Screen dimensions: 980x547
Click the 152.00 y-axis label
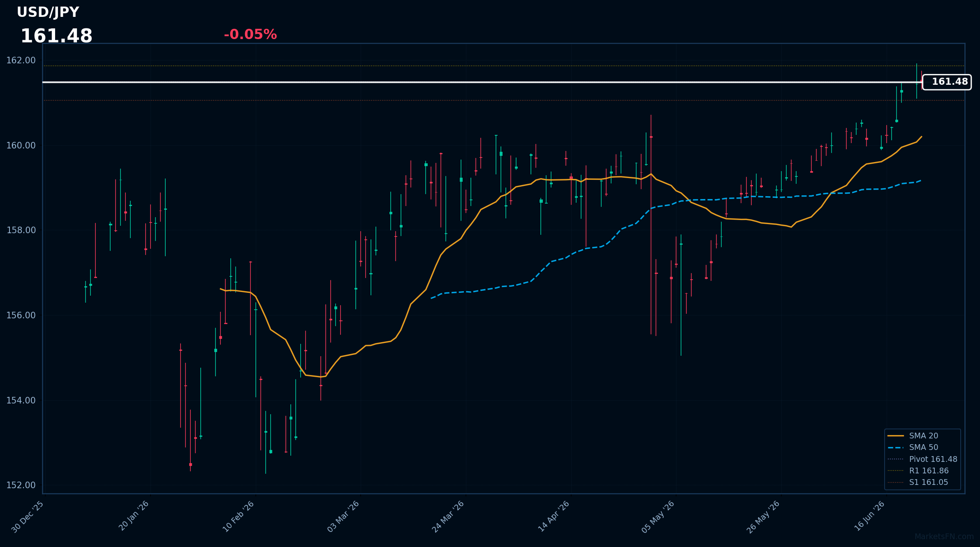point(21,485)
